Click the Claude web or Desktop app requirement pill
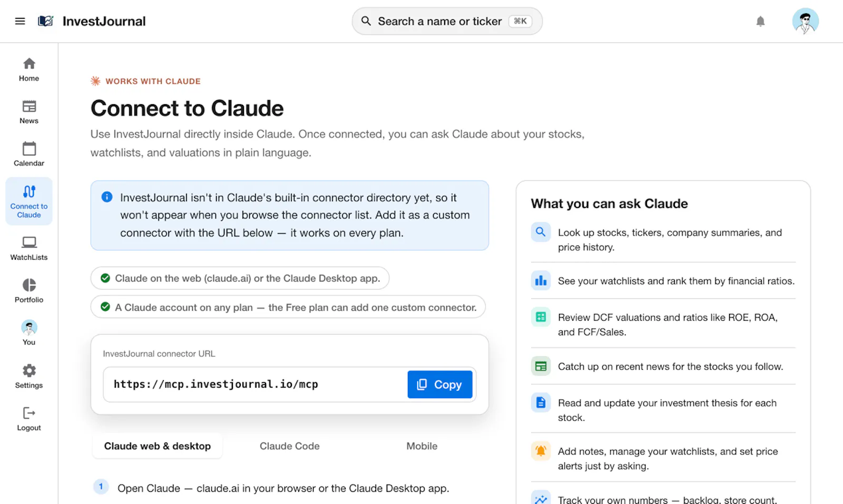This screenshot has height=504, width=843. coord(240,278)
